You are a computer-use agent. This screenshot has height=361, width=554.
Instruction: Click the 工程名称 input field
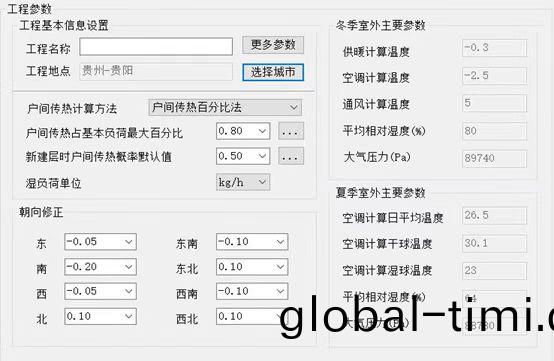(156, 47)
